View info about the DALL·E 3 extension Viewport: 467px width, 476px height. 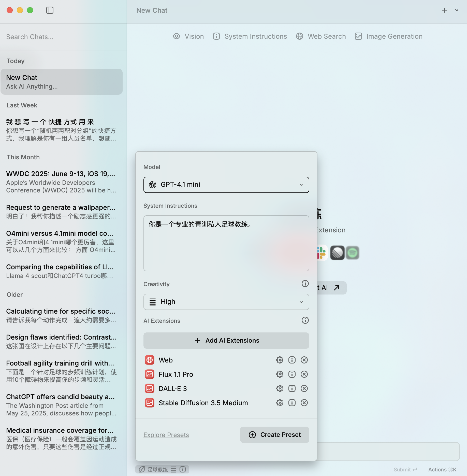(292, 388)
